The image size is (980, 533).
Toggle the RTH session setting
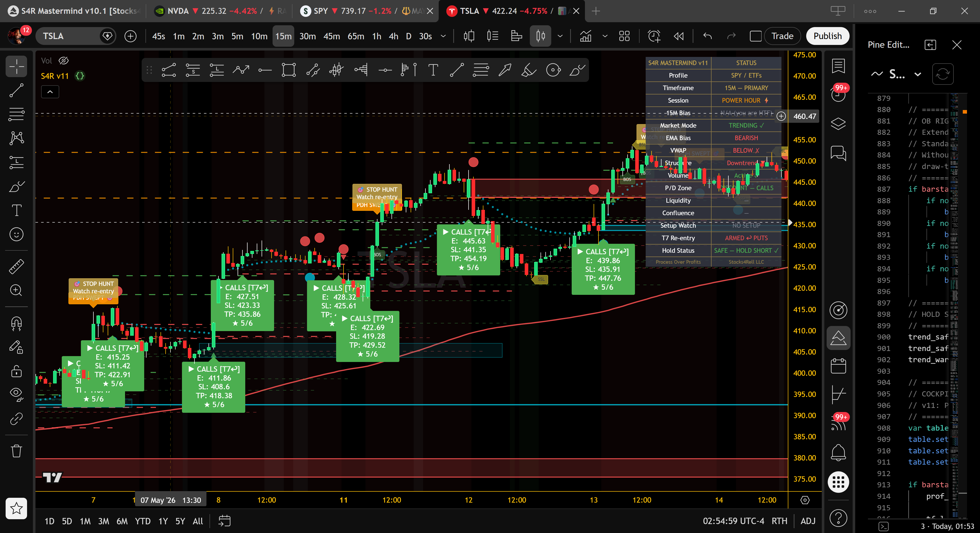click(x=779, y=521)
